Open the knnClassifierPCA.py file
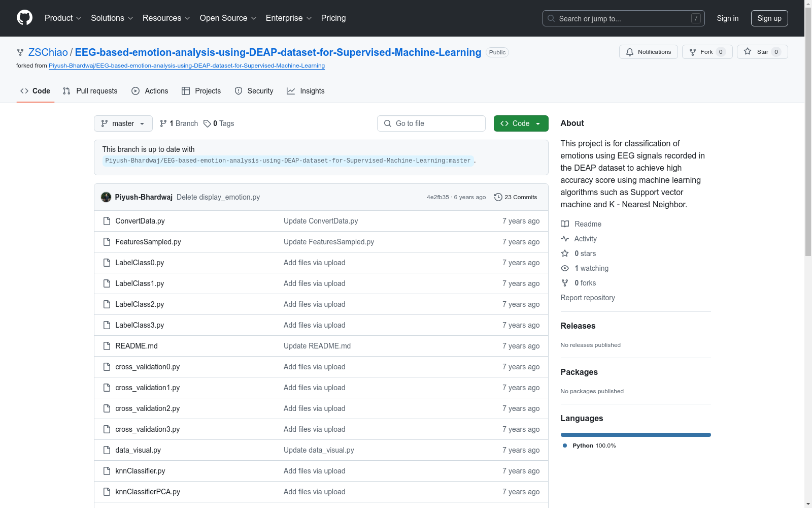Viewport: 812px width, 508px height. click(x=148, y=492)
